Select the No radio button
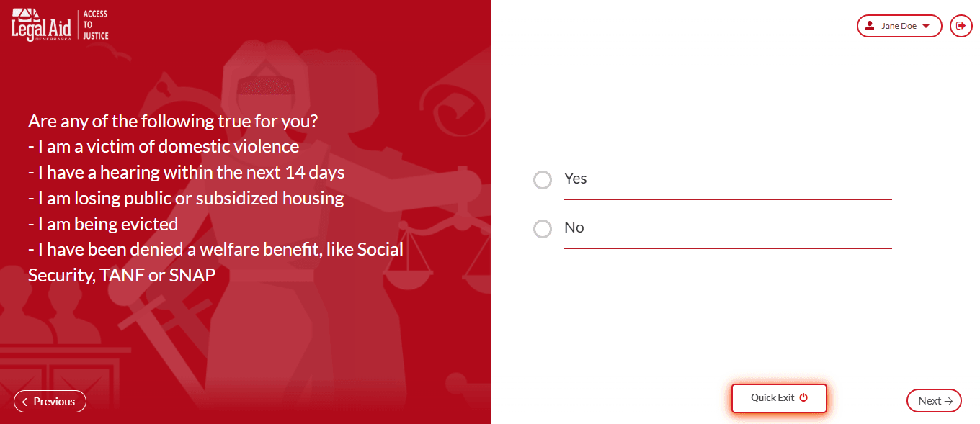The image size is (980, 424). 543,229
